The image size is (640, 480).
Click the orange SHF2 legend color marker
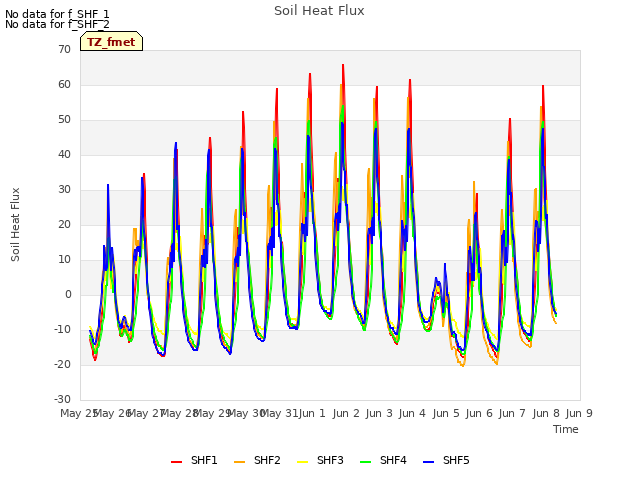[240, 462]
